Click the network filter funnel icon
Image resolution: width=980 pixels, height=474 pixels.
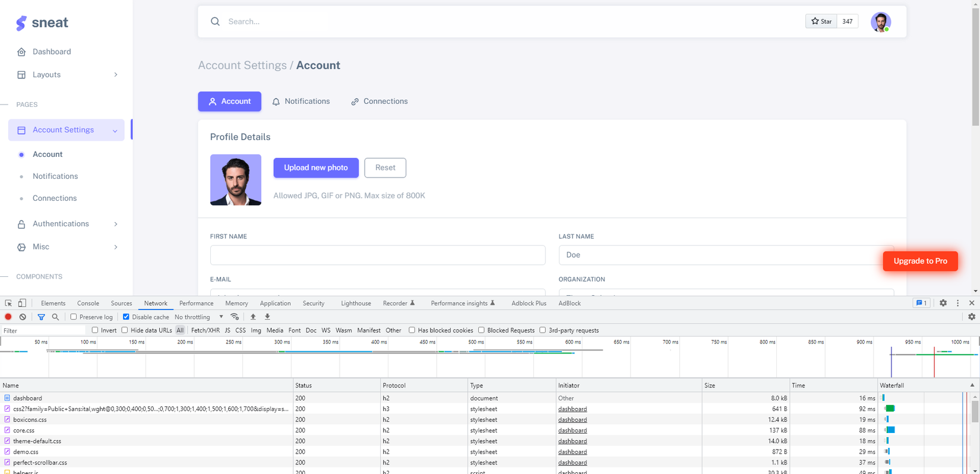pyautogui.click(x=41, y=317)
